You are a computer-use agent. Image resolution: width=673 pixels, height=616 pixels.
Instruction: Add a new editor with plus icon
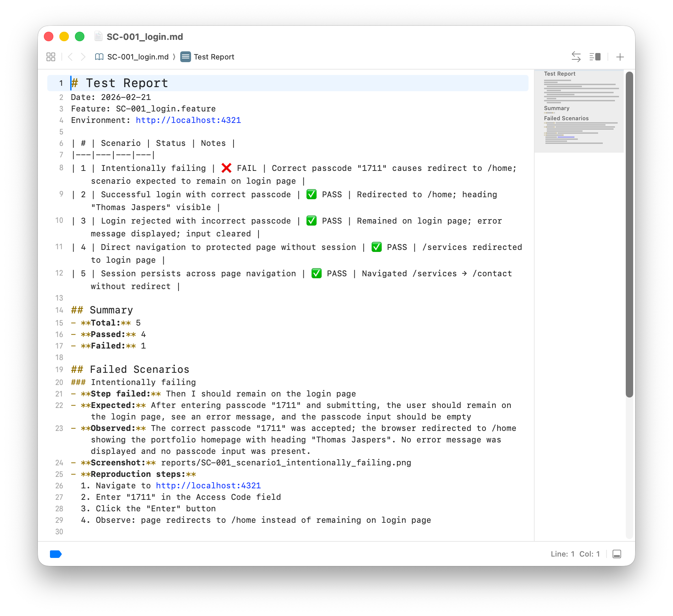pos(620,57)
